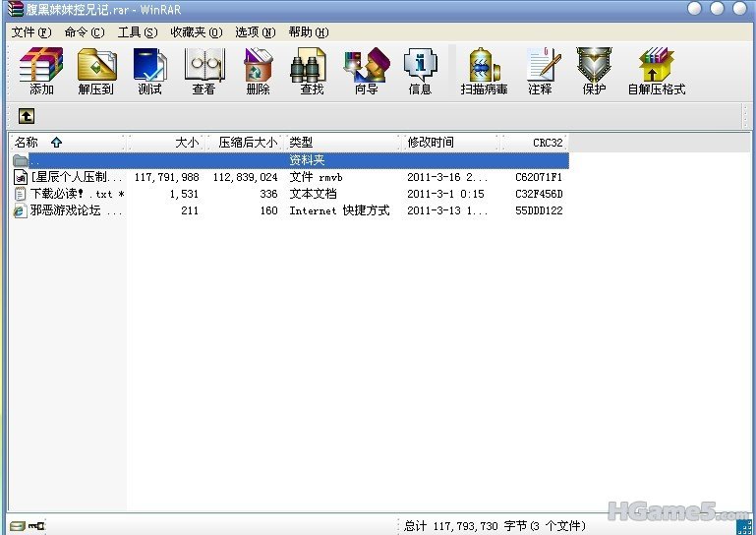Open the 文件 (File) menu

tap(30, 31)
